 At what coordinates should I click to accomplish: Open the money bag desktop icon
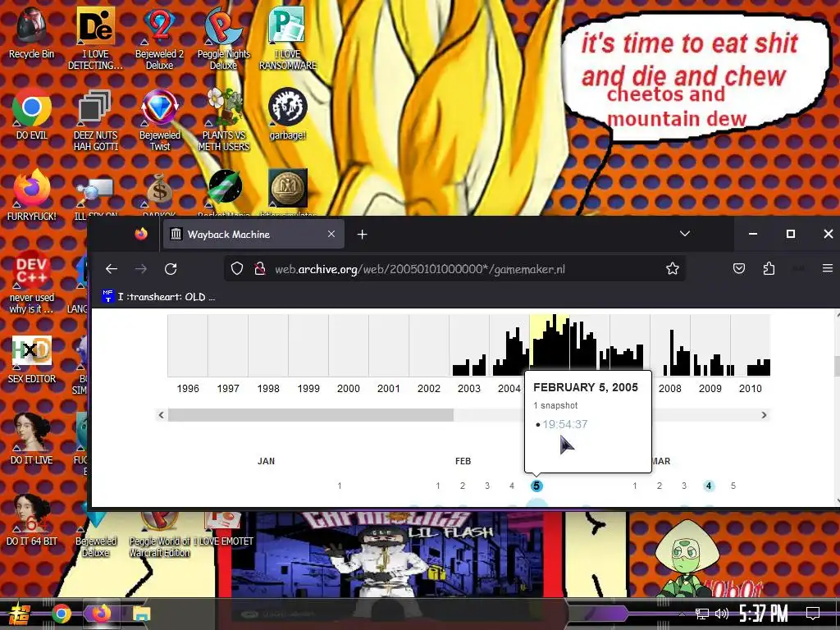pos(159,189)
